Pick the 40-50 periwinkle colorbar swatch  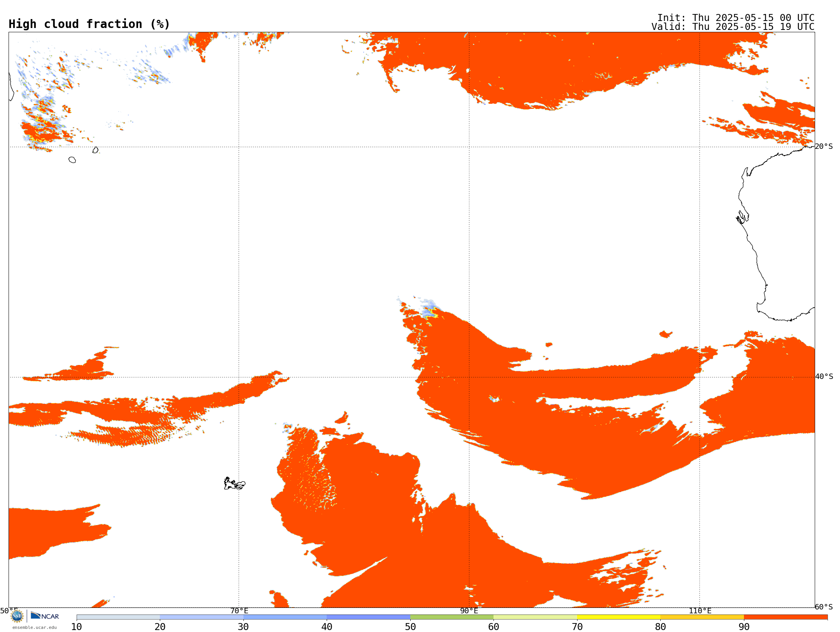pyautogui.click(x=369, y=617)
